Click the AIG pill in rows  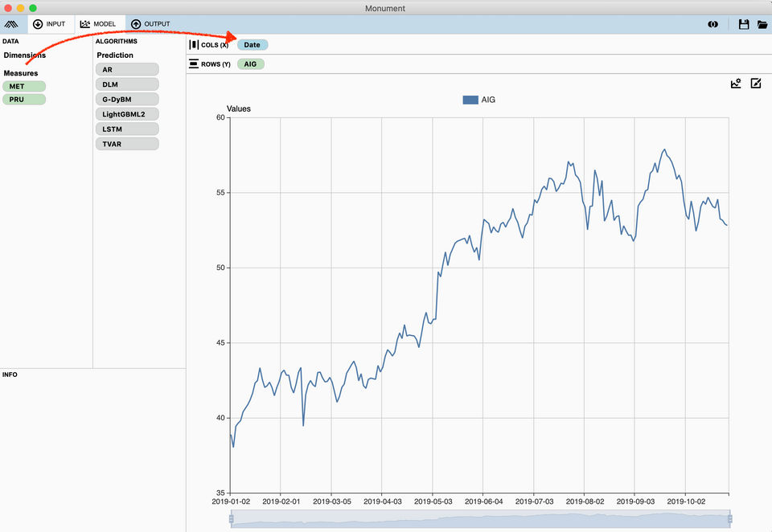pyautogui.click(x=251, y=64)
